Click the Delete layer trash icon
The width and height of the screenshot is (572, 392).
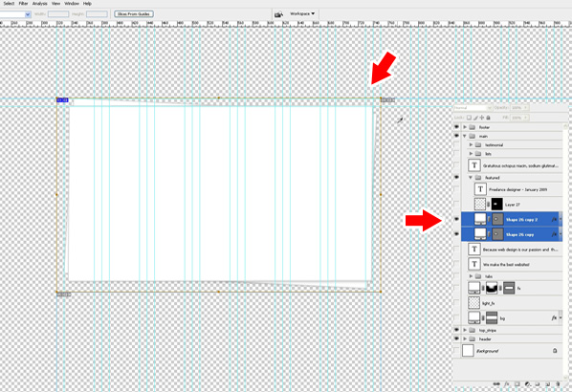[558, 384]
